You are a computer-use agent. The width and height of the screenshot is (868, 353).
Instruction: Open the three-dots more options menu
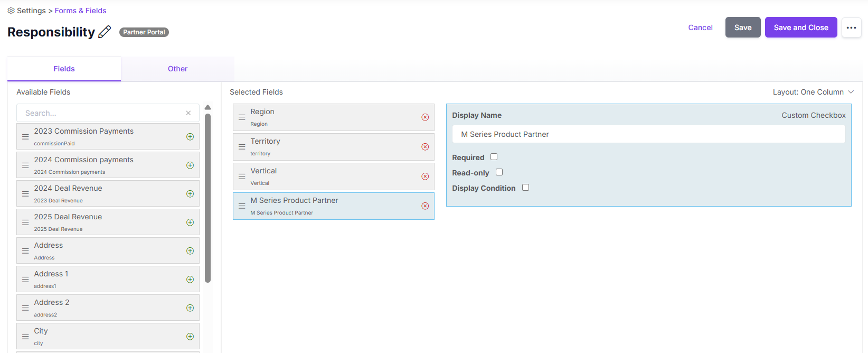coord(851,27)
